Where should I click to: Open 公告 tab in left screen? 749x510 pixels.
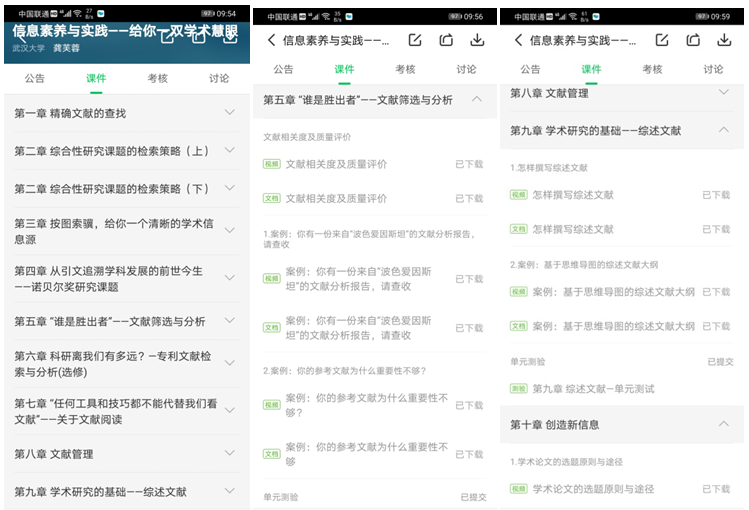click(35, 78)
